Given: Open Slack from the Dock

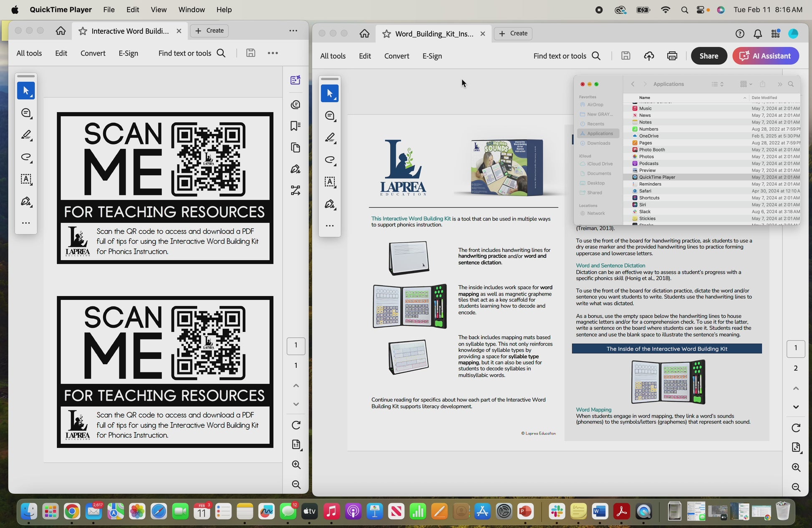Looking at the screenshot, I should [x=557, y=511].
